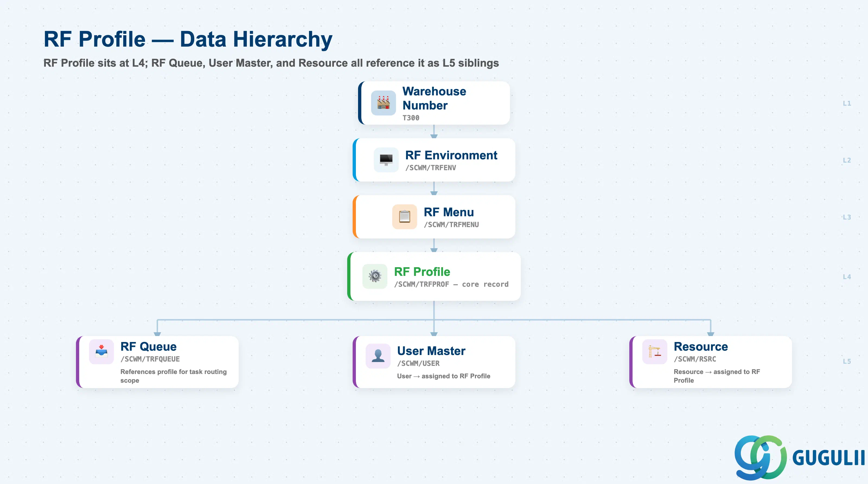Click the User Master person icon

378,356
